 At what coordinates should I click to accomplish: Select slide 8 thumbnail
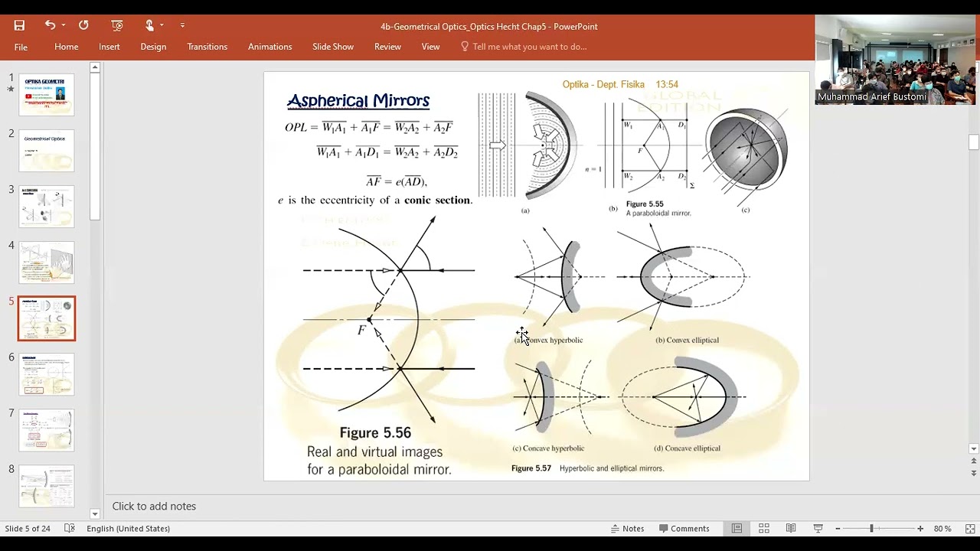[47, 486]
